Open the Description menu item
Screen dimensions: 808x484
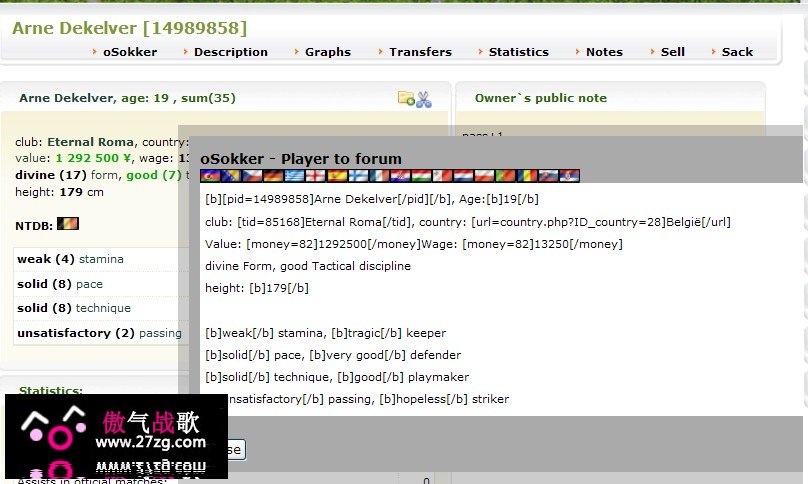click(x=231, y=52)
